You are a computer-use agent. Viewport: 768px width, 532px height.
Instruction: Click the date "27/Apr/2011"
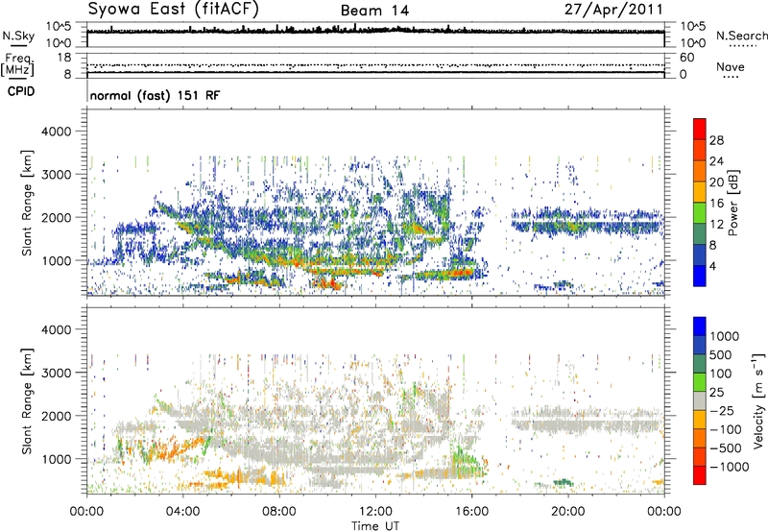click(613, 10)
